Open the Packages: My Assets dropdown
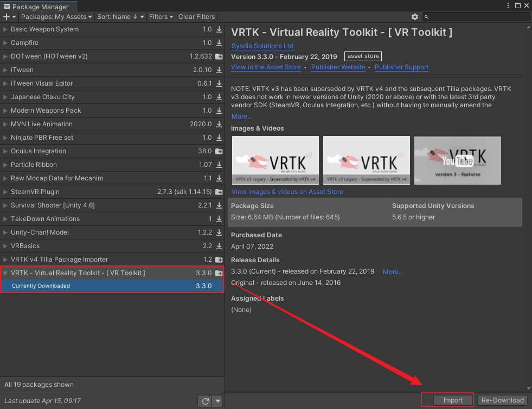Image resolution: width=532 pixels, height=409 pixels. pos(56,17)
